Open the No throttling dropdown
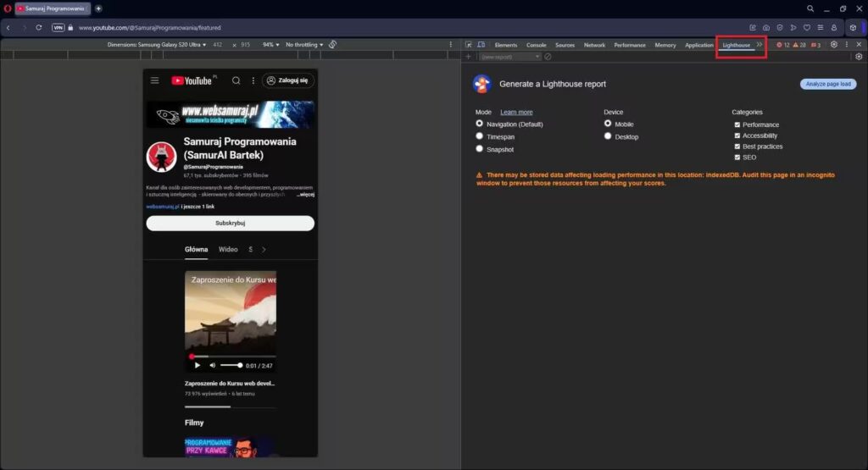Viewport: 868px width, 470px height. coord(304,45)
